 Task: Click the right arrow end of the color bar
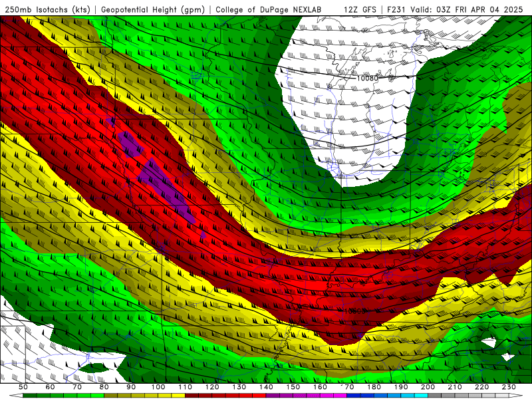(x=516, y=395)
